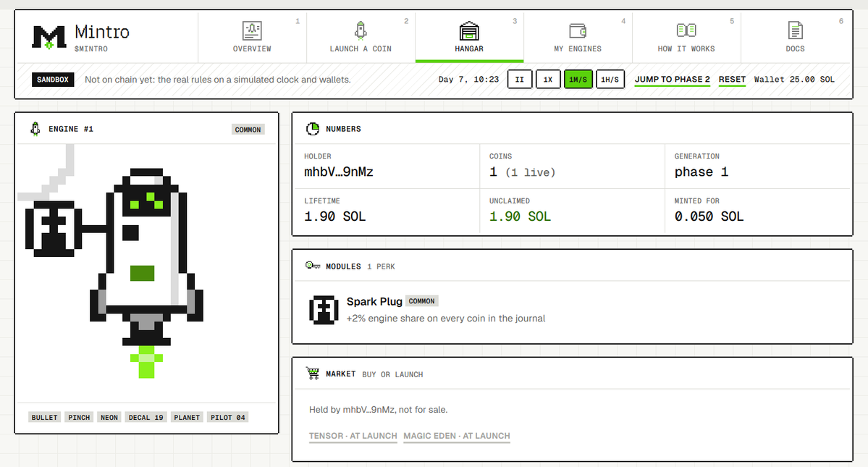Click Jump to Phase 2

pos(672,79)
